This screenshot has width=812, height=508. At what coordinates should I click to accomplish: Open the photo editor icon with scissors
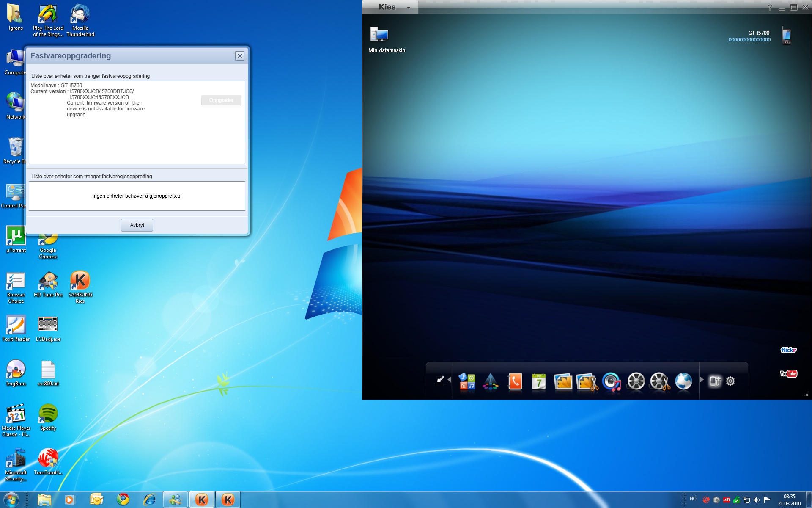[x=587, y=381]
